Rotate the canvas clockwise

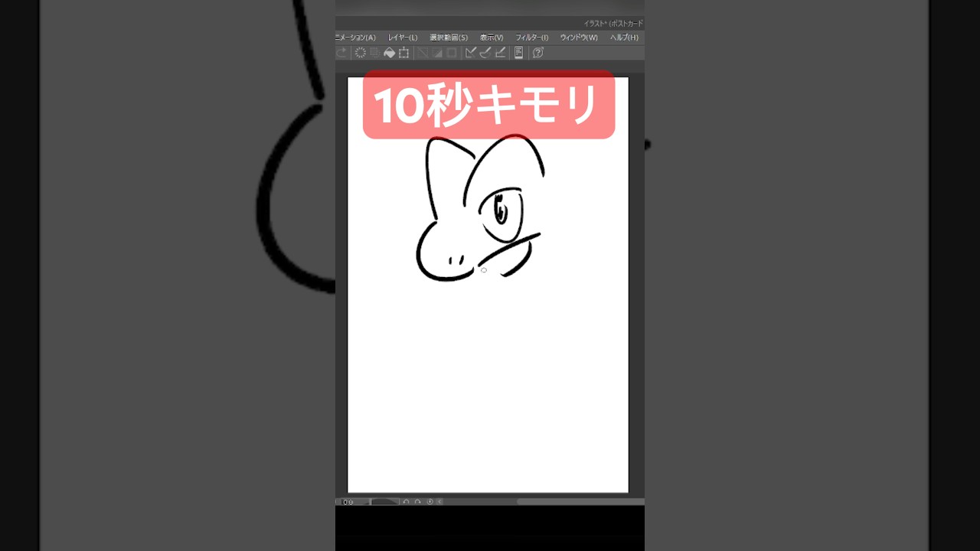tap(416, 501)
